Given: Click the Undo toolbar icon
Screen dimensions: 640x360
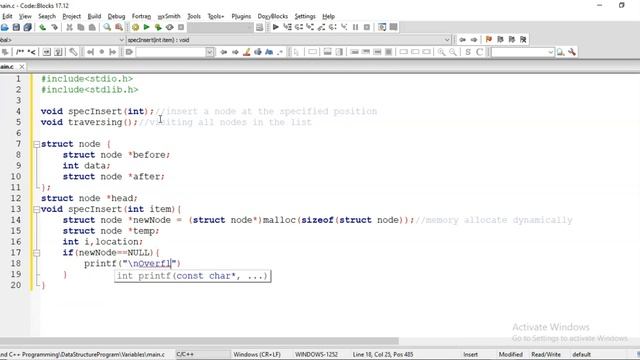Looking at the screenshot, I should [42, 27].
